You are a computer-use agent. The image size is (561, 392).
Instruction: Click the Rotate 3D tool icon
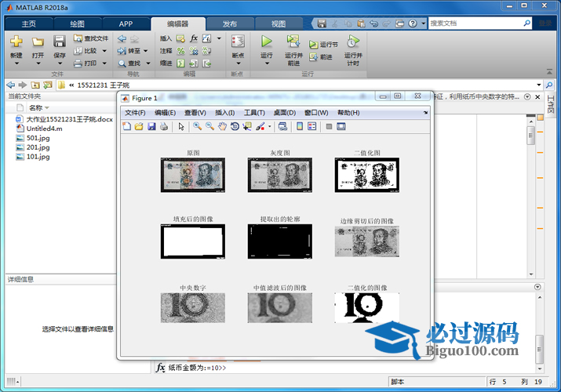coord(235,126)
